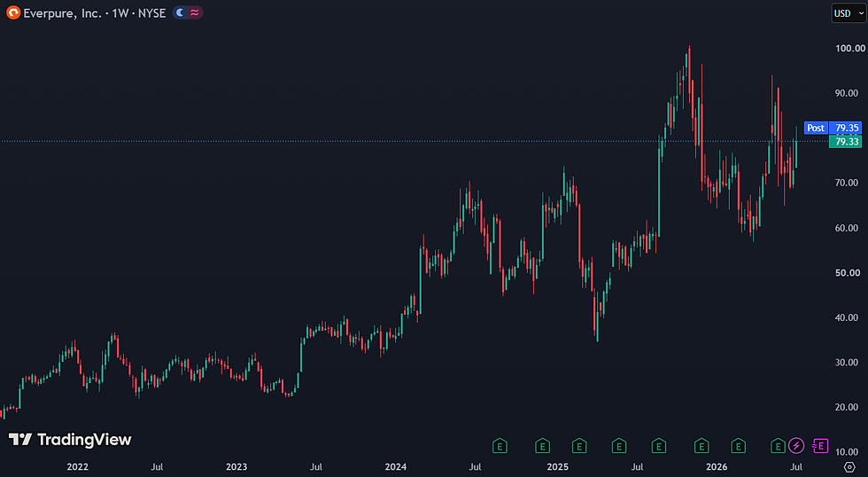
Task: Click the green 79.33 last price label
Action: click(x=846, y=142)
